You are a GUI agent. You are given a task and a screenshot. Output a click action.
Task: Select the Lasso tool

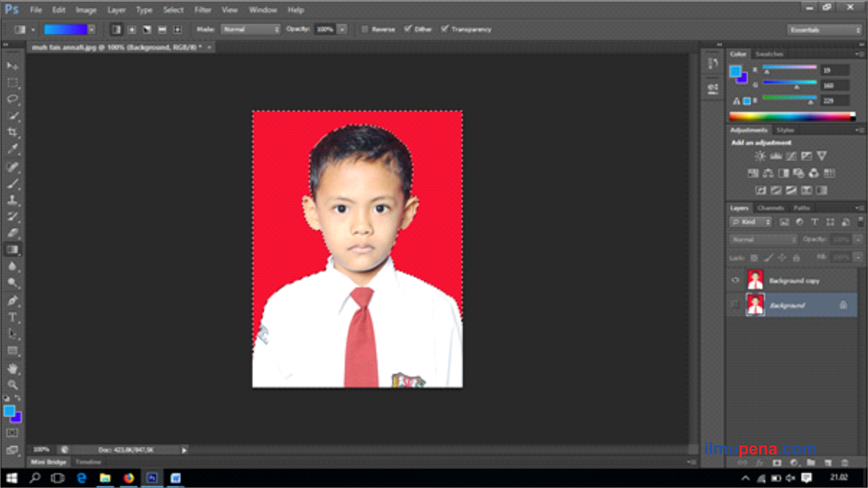[x=12, y=99]
